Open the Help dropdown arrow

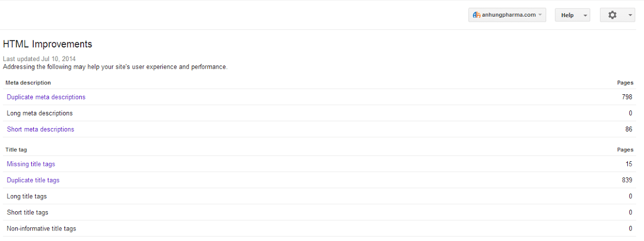pyautogui.click(x=585, y=15)
